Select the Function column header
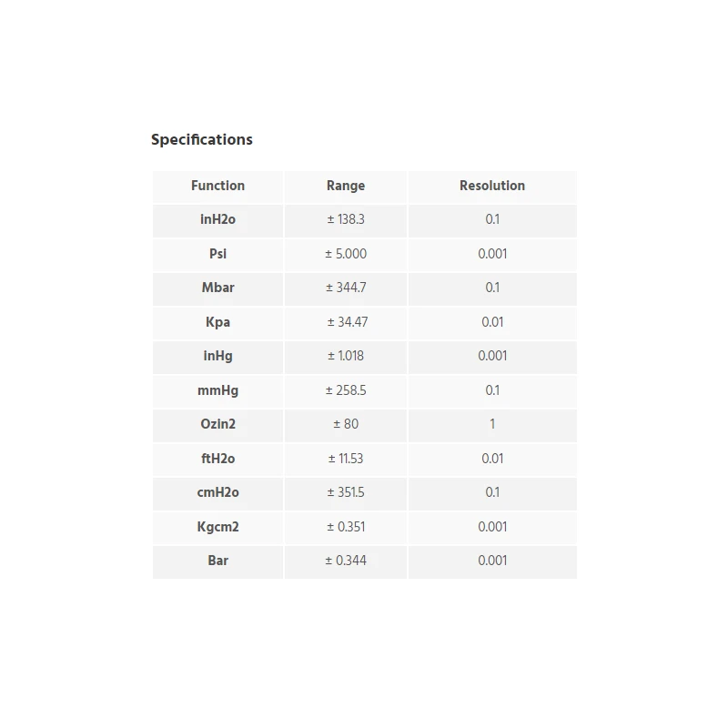Image resolution: width=728 pixels, height=728 pixels. pos(217,186)
